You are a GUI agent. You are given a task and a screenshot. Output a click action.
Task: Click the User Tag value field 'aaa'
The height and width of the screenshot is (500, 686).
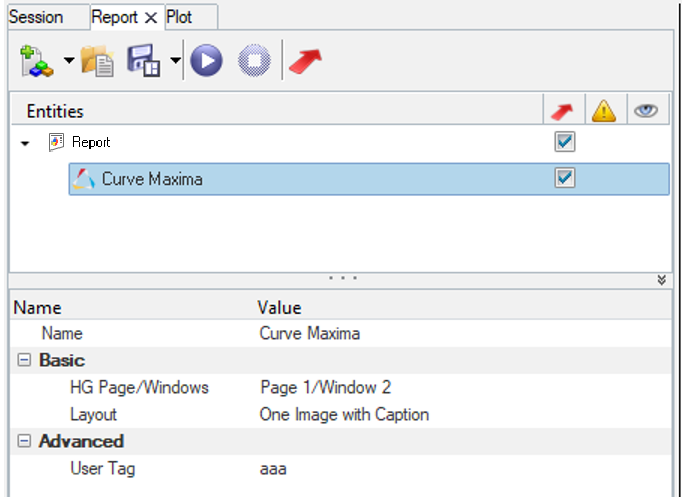pyautogui.click(x=273, y=468)
